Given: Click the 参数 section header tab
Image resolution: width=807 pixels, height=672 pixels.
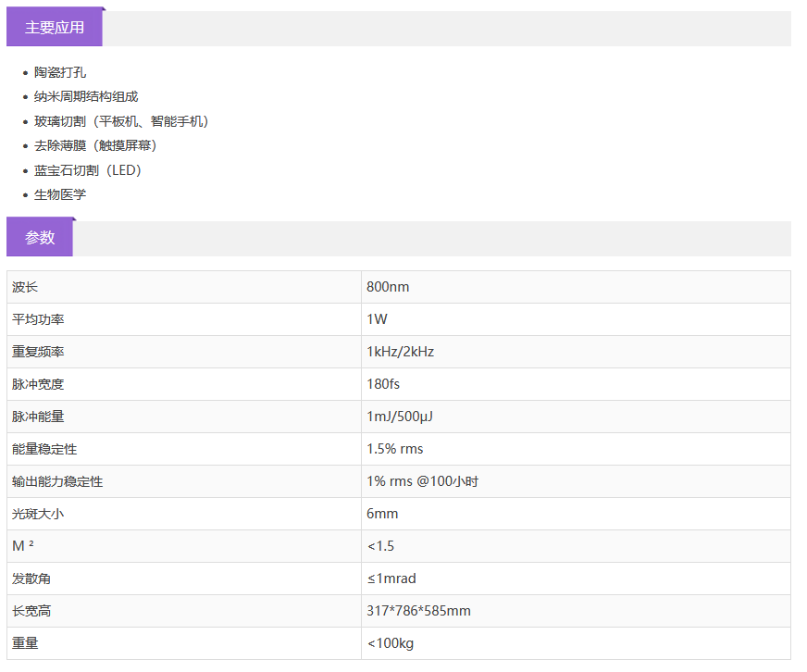Looking at the screenshot, I should [x=40, y=238].
